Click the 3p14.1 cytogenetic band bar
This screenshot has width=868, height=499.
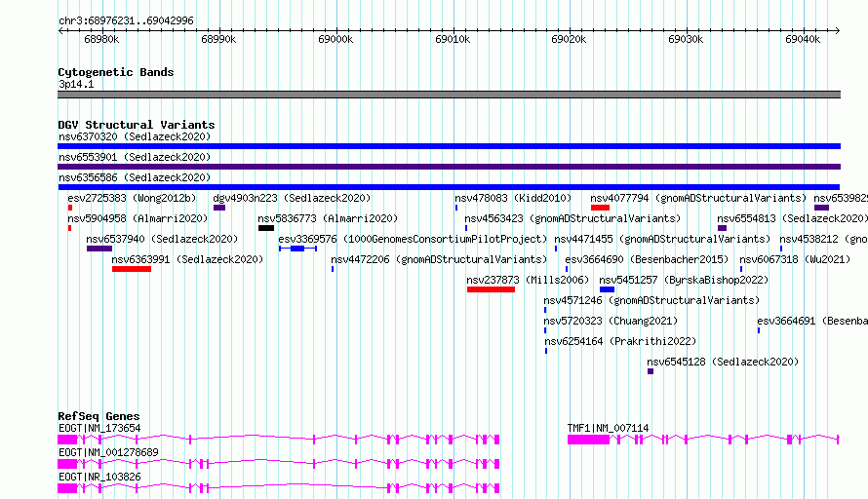pos(449,95)
